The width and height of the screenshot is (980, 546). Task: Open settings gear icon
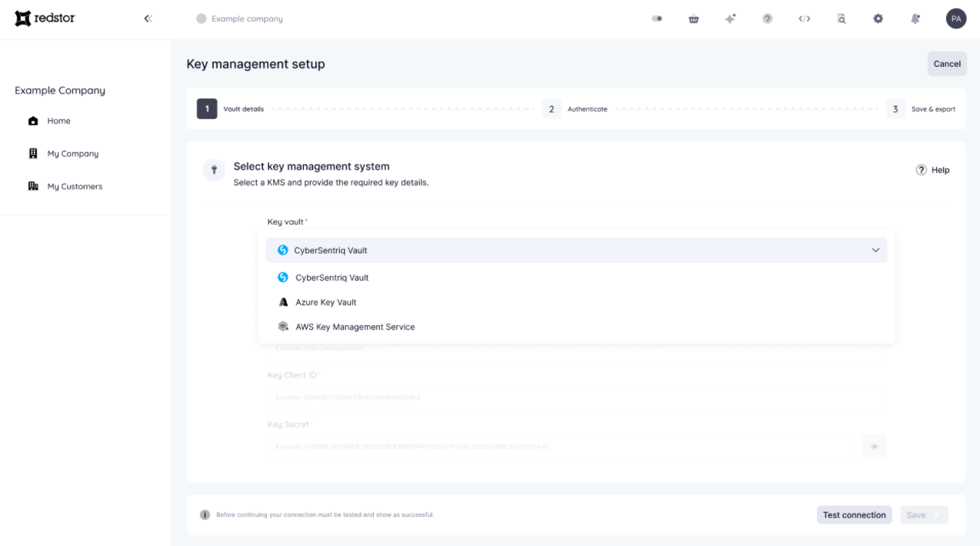878,19
